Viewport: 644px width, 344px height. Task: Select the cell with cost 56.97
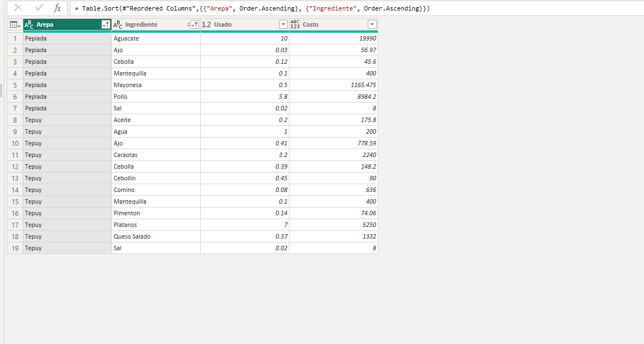click(333, 50)
